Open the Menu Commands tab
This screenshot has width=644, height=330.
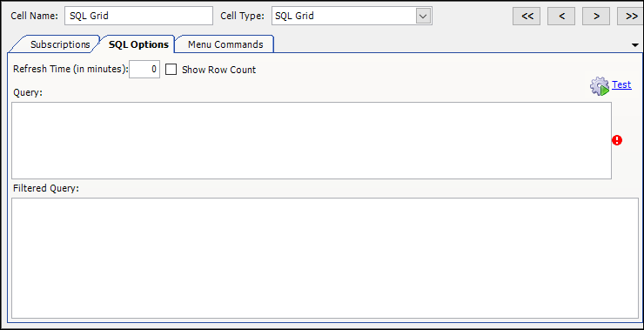[225, 44]
